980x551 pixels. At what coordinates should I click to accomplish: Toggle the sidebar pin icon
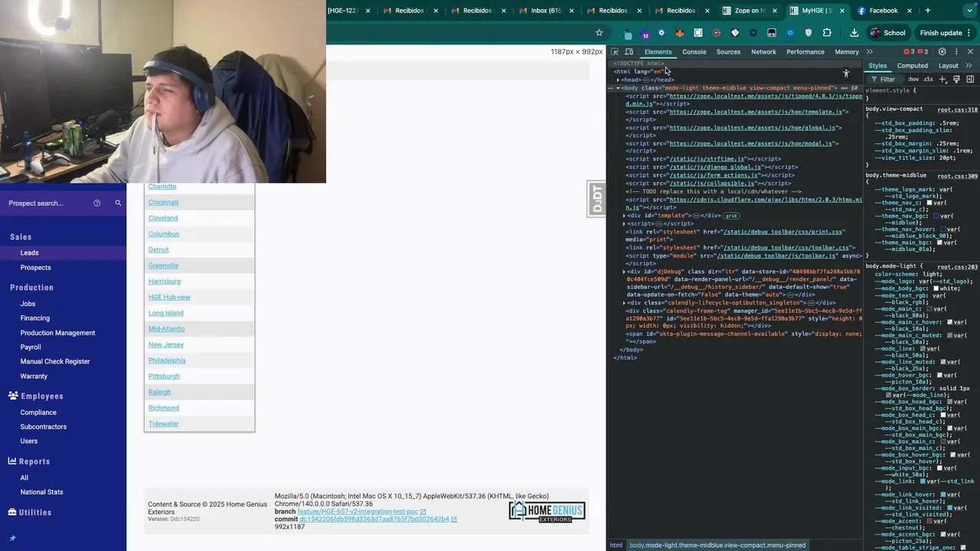point(12,538)
